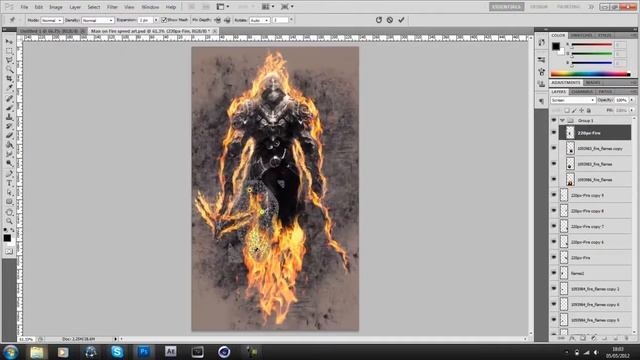The height and width of the screenshot is (360, 640).
Task: Open the Filter menu
Action: point(112,7)
